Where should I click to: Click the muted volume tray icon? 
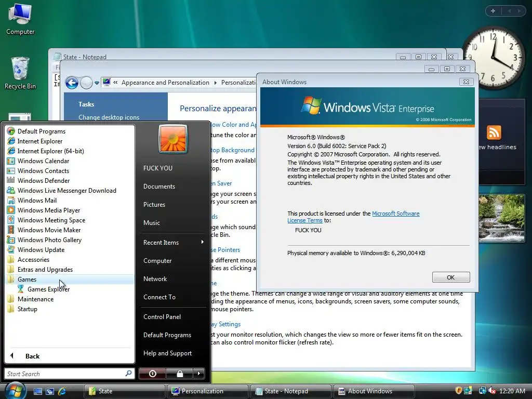[x=491, y=391]
